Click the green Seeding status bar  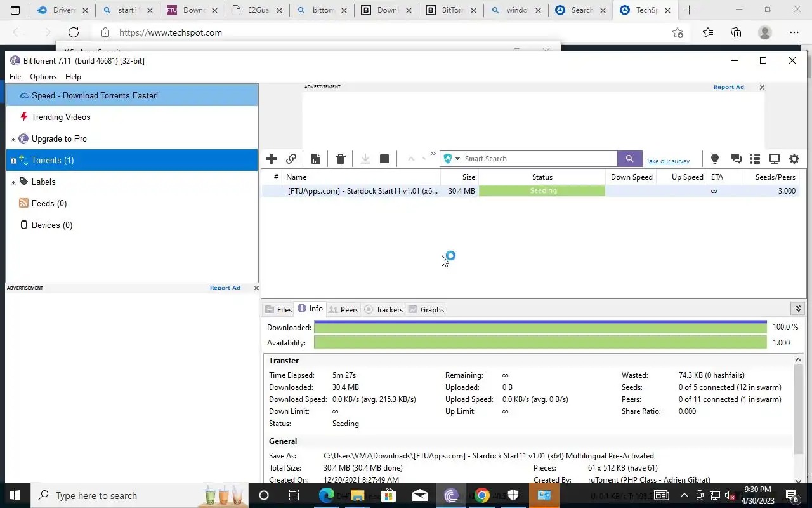point(542,190)
